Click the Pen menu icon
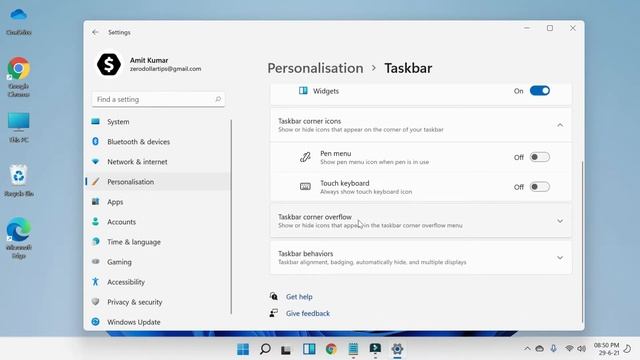Image resolution: width=640 pixels, height=360 pixels. [x=305, y=157]
